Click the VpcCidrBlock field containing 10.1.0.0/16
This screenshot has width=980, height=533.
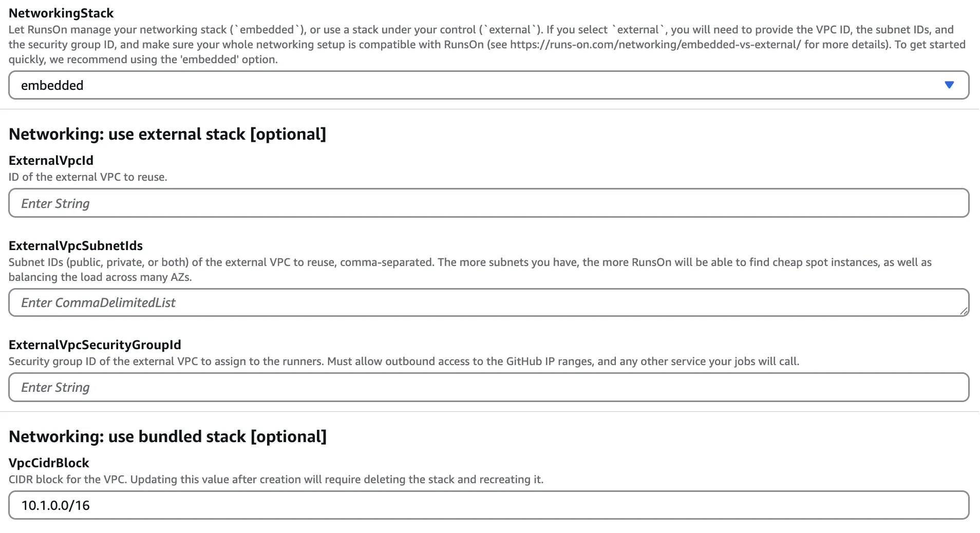coord(488,505)
